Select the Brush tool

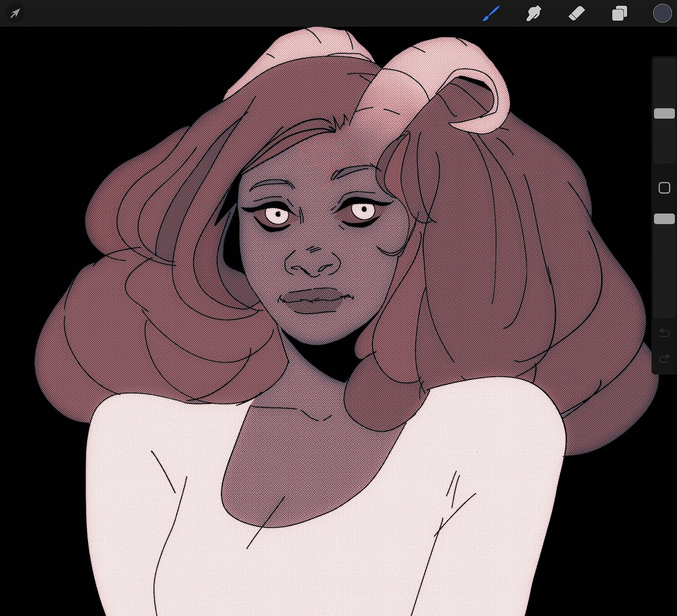point(491,14)
